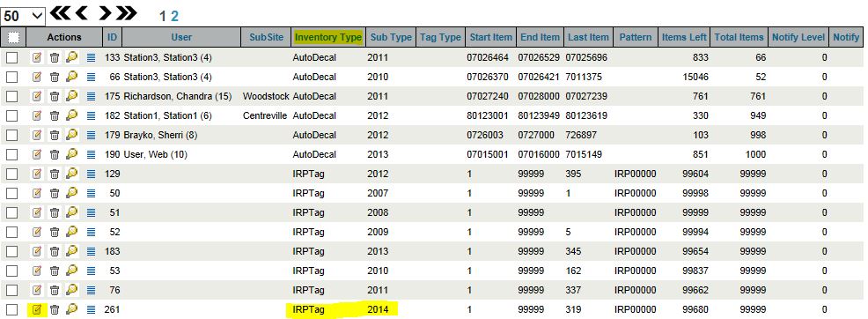
Task: Sort by Sub Type column header
Action: coord(391,37)
